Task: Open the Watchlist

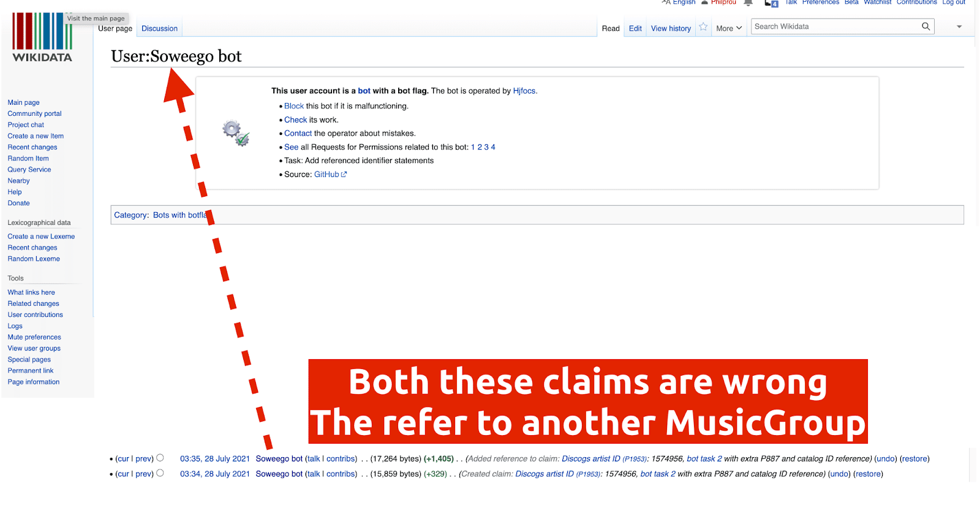Action: coord(878,2)
